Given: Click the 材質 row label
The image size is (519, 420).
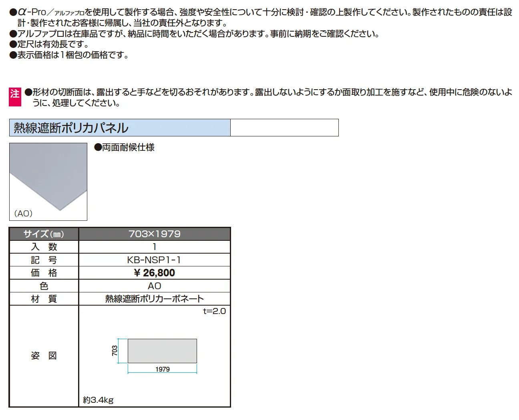Looking at the screenshot, I should [44, 299].
